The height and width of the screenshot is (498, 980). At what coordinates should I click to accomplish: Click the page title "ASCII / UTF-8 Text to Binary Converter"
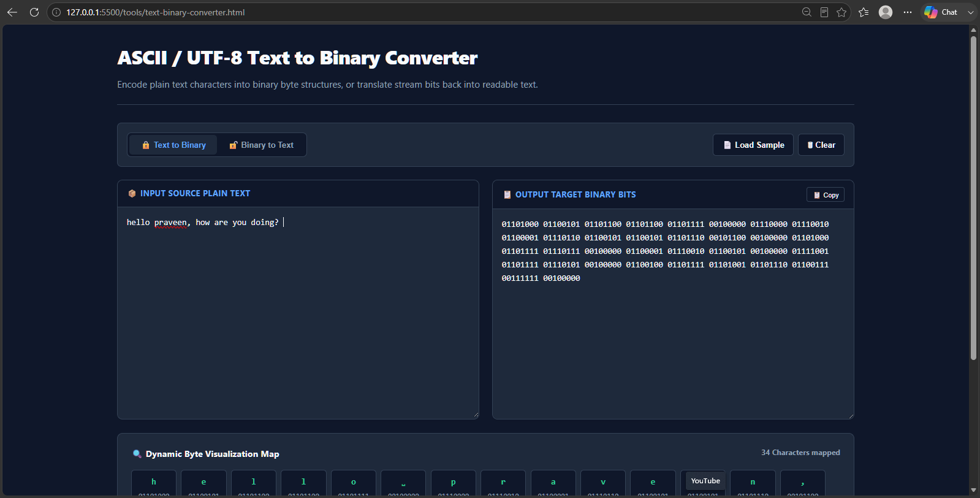tap(297, 58)
